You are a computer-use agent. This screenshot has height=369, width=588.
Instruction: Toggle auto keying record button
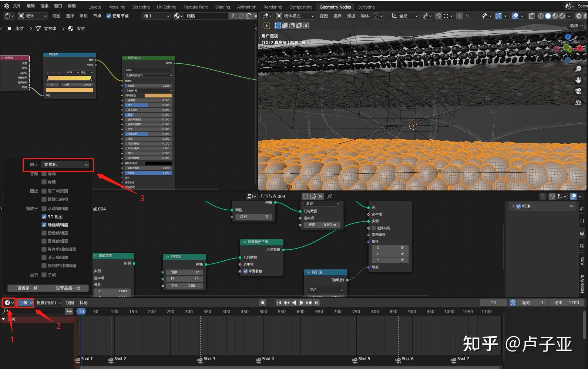tap(263, 303)
